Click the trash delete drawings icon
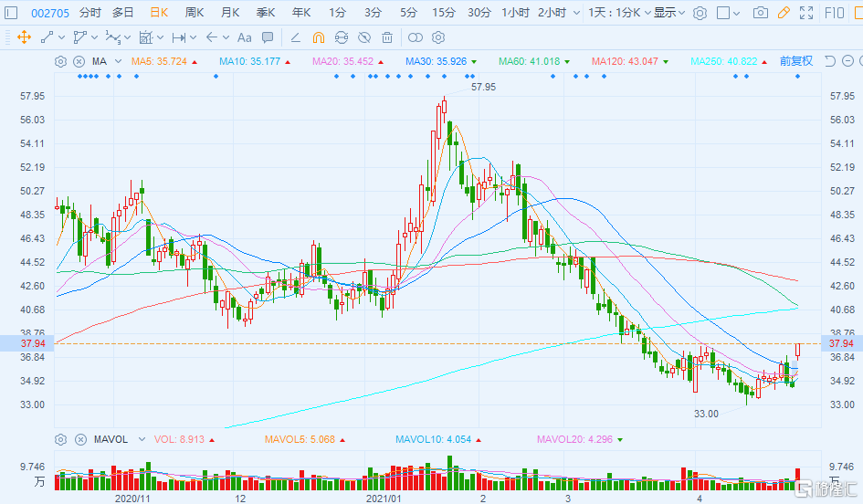The image size is (863, 504). (387, 37)
